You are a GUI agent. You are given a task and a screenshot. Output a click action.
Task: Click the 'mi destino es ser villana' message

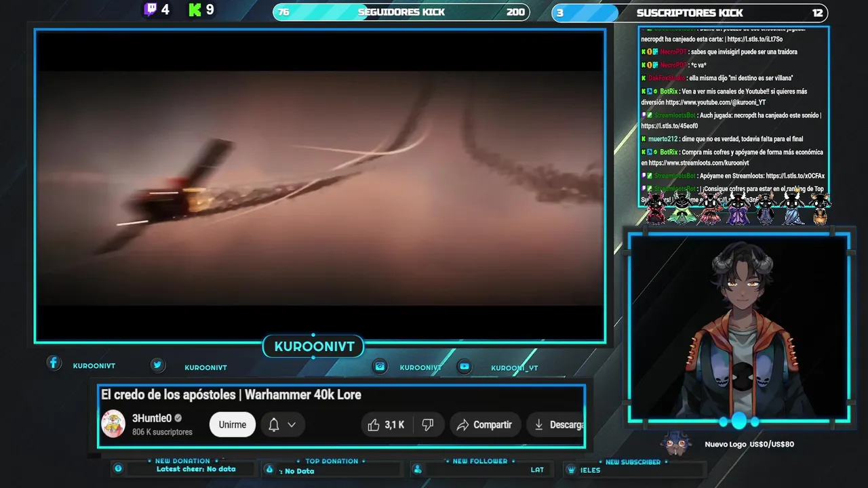pyautogui.click(x=741, y=78)
